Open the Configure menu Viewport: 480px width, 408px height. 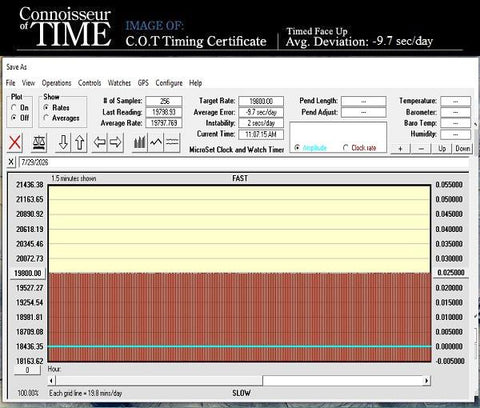[x=169, y=83]
